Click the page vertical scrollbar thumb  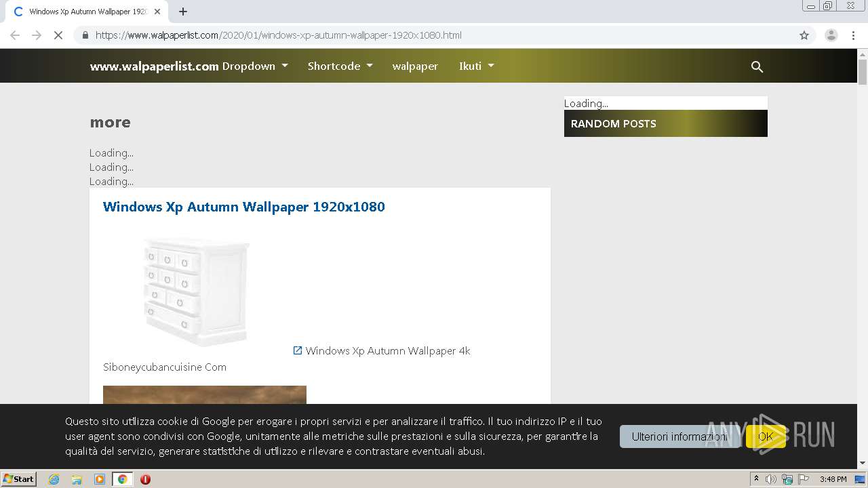click(x=863, y=71)
